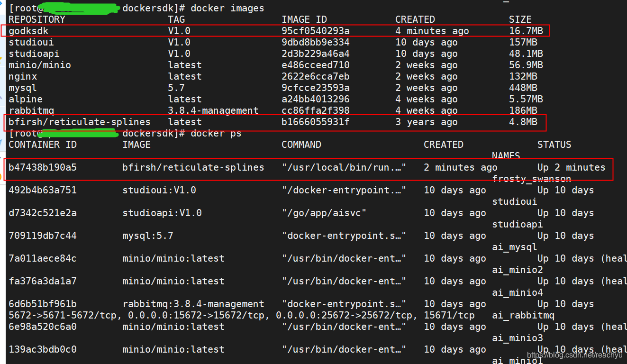627x364 pixels.
Task: Click the 5.57MB size value
Action: coord(526,99)
